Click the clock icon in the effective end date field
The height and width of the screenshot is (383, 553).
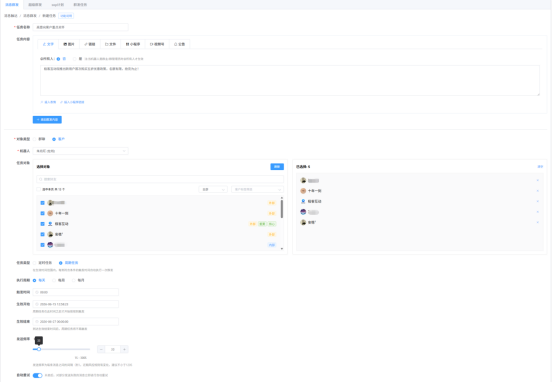(x=37, y=322)
